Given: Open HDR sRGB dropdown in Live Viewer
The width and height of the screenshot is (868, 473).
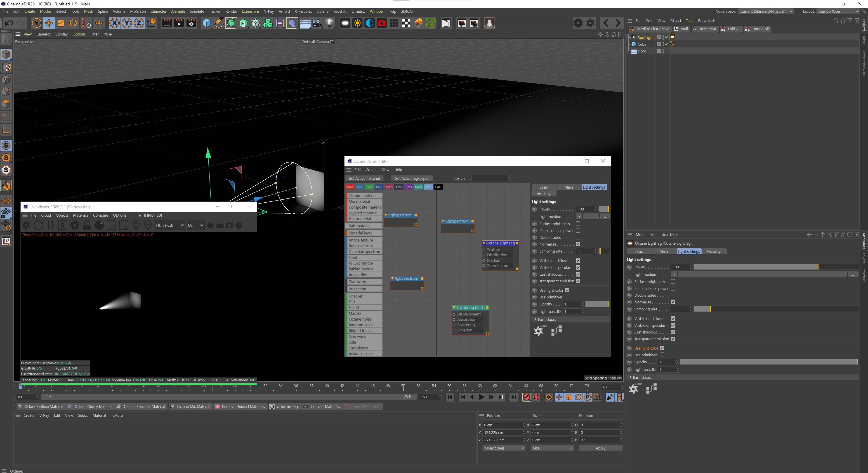Looking at the screenshot, I should pos(170,225).
